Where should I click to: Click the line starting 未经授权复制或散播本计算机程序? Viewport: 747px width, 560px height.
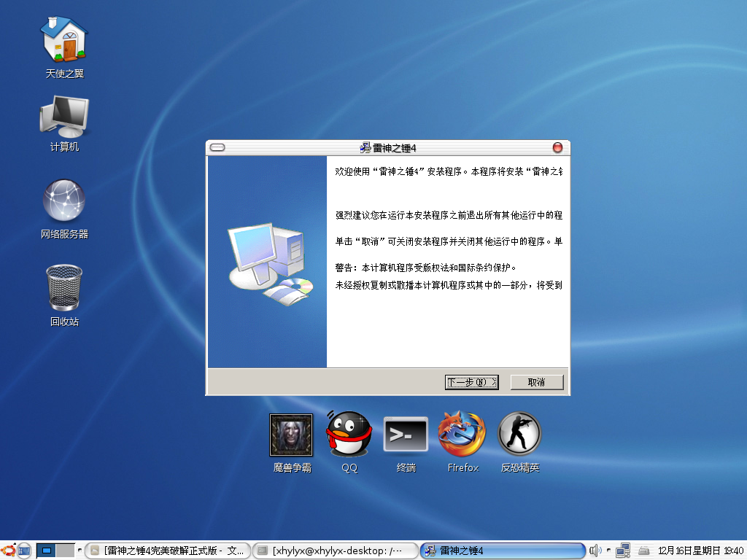[449, 285]
